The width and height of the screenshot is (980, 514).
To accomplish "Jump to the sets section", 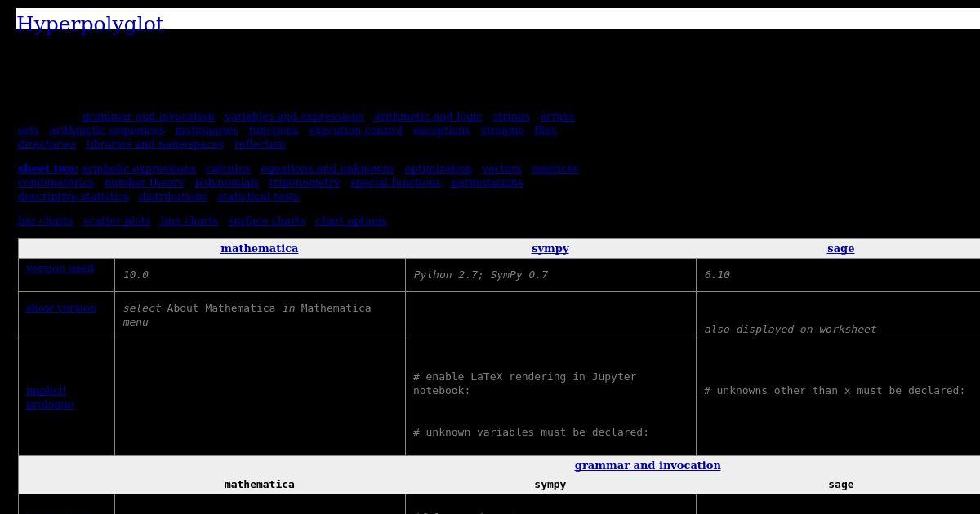I will (x=29, y=131).
